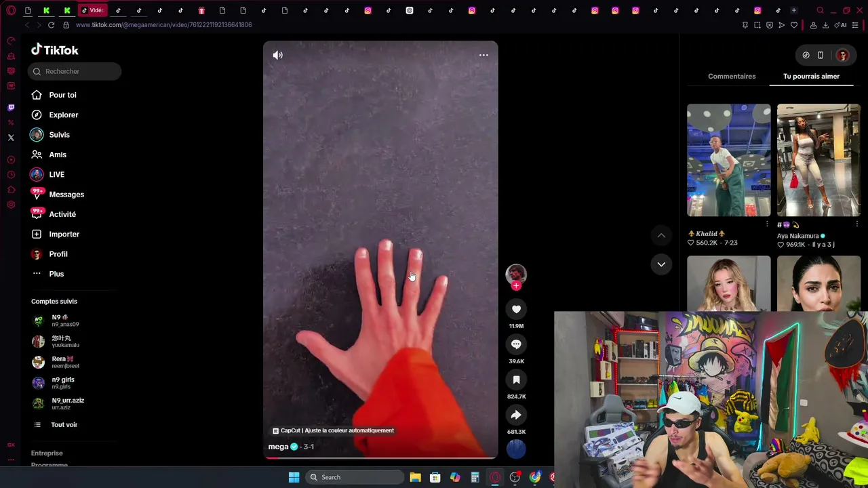Click the TikTok logo

[x=55, y=50]
